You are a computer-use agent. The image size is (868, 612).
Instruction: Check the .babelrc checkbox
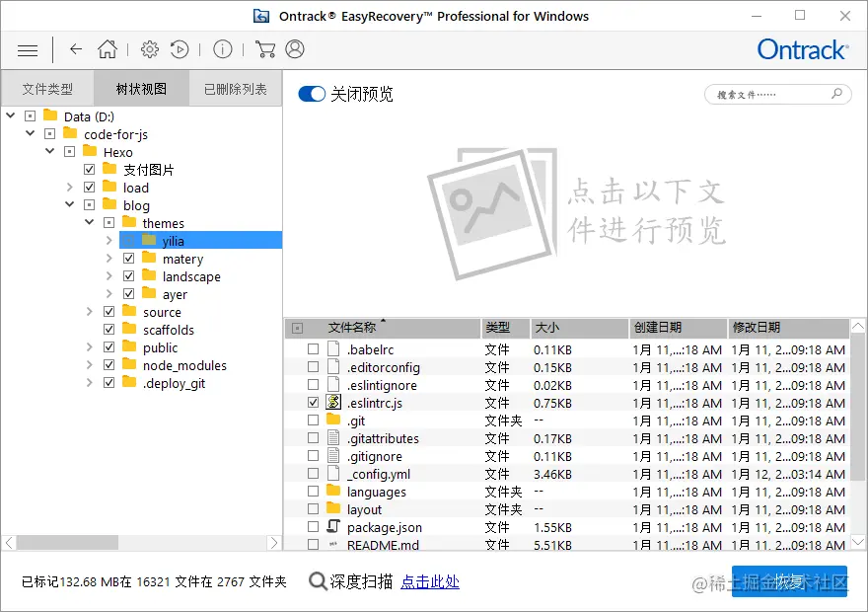click(x=314, y=348)
